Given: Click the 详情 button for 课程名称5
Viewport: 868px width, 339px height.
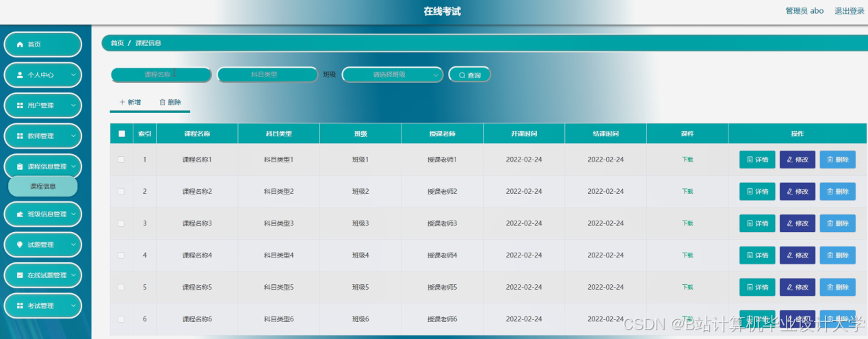Looking at the screenshot, I should [757, 287].
